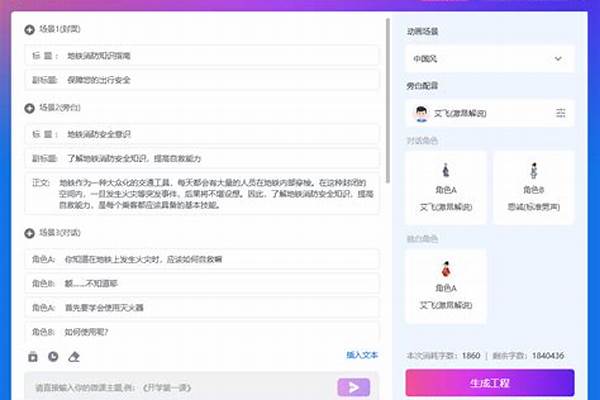
Task: Click the plus icon beside 场景1(封面)
Action: click(29, 29)
